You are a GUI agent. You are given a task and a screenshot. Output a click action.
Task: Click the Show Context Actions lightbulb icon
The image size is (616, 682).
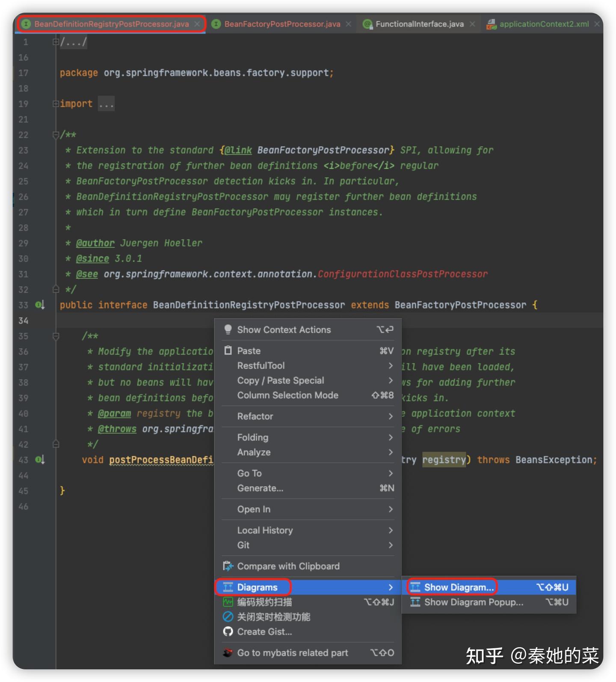tap(228, 329)
